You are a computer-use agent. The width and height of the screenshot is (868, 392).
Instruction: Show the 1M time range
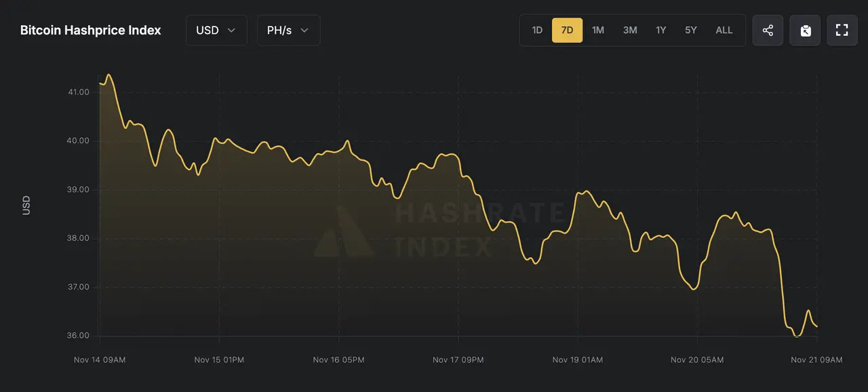pos(597,31)
